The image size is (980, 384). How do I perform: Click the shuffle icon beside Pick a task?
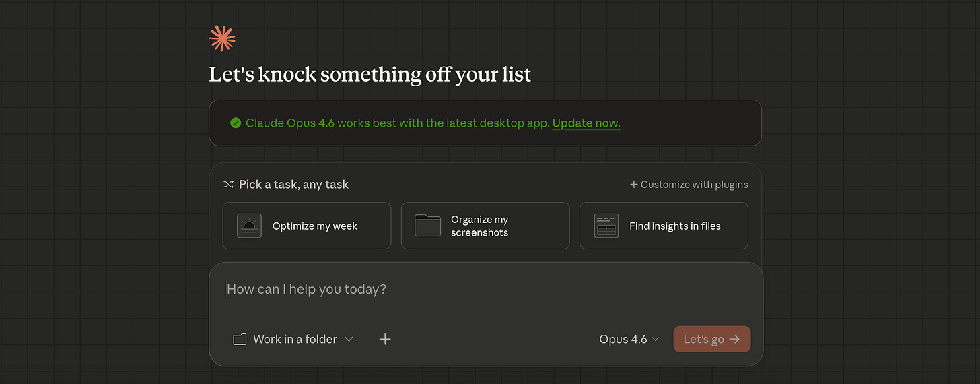coord(228,184)
